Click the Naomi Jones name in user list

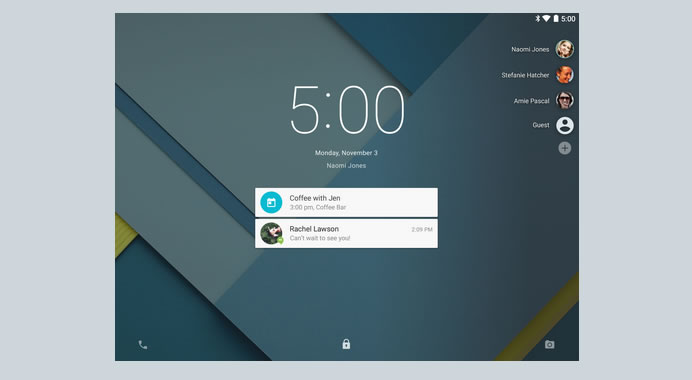530,49
